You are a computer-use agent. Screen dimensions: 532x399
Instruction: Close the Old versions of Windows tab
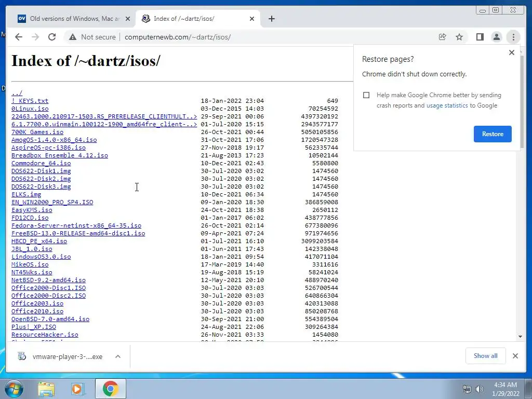coord(128,19)
